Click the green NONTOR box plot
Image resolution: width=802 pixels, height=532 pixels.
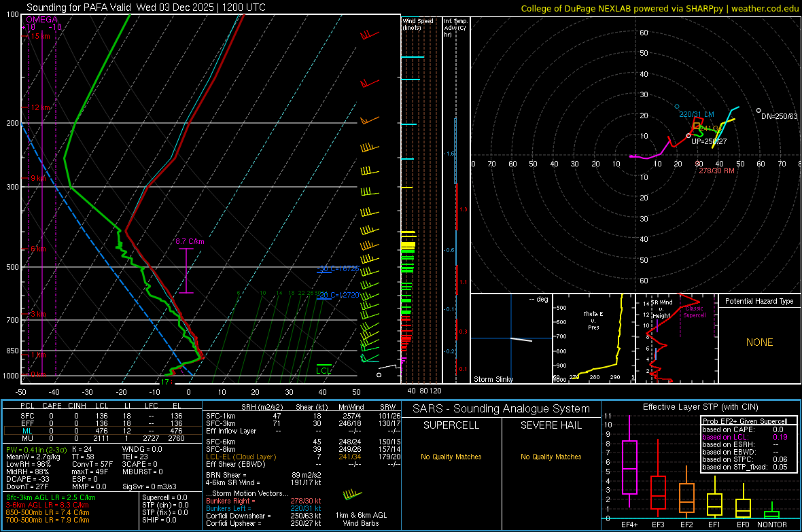point(772,512)
